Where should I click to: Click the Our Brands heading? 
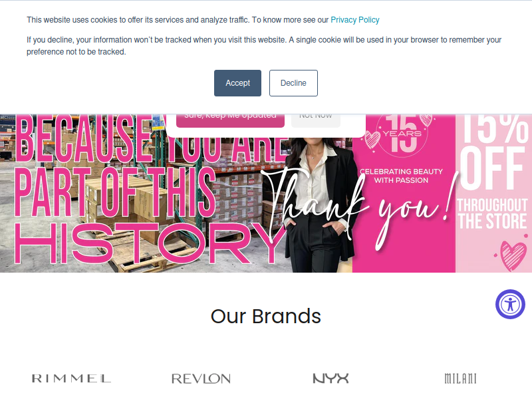tap(265, 317)
